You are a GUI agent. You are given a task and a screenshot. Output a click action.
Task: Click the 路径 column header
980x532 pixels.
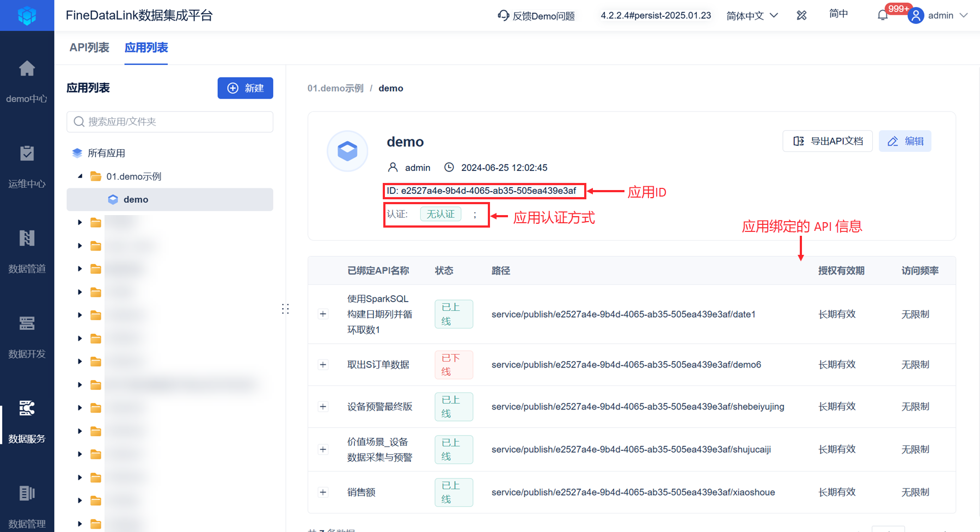501,271
